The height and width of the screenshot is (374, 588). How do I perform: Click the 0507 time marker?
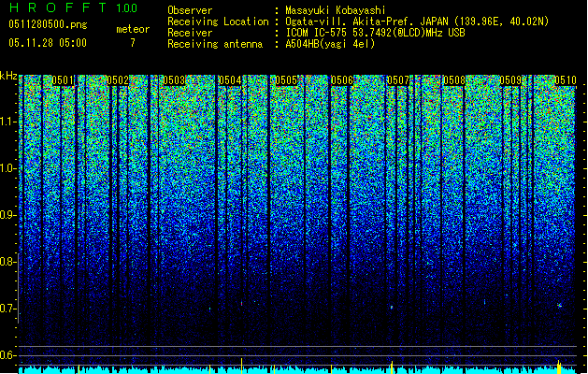(x=398, y=80)
